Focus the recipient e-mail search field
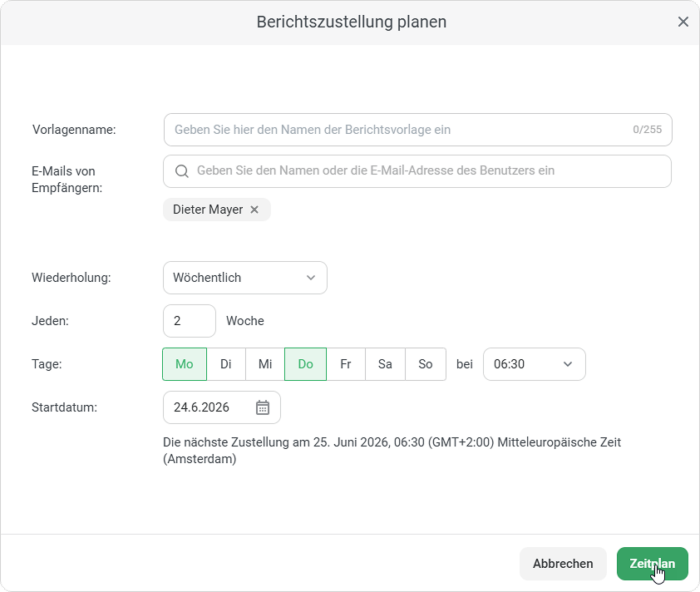This screenshot has width=700, height=592. tap(417, 171)
